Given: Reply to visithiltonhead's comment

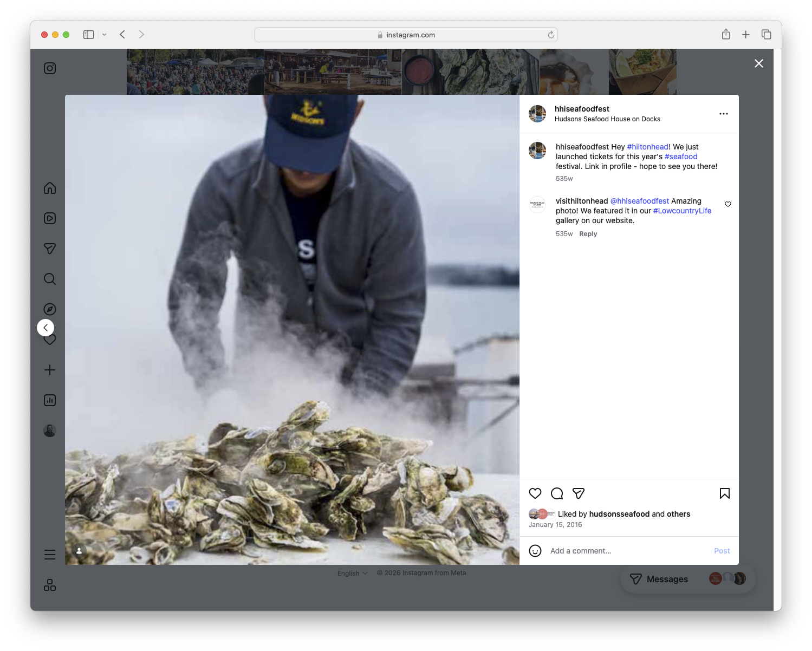Looking at the screenshot, I should (x=588, y=234).
